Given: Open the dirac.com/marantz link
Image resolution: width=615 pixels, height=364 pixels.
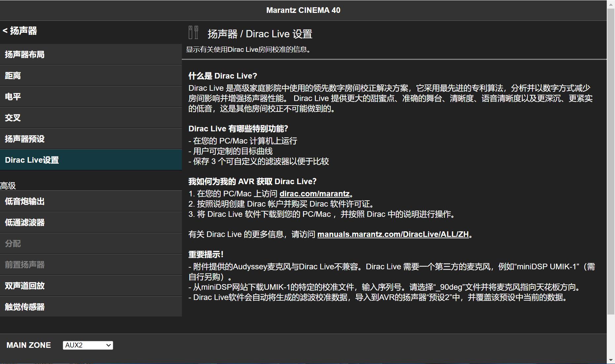Looking at the screenshot, I should pyautogui.click(x=314, y=194).
